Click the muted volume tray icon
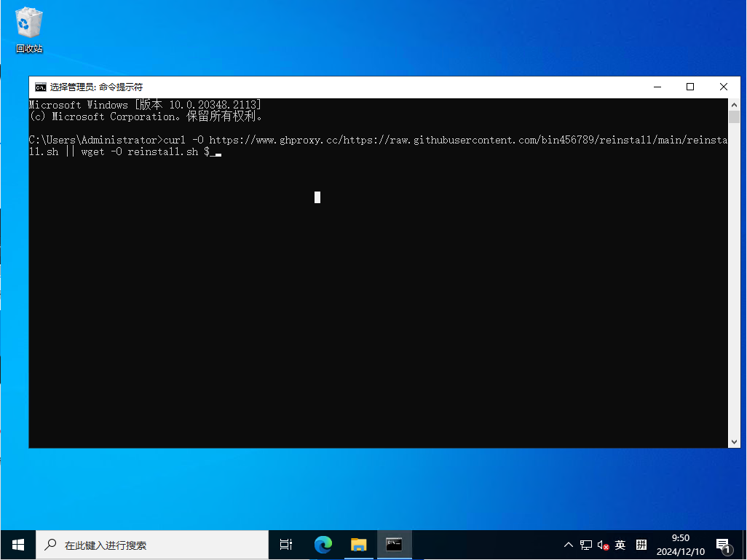This screenshot has width=747, height=560. [603, 545]
